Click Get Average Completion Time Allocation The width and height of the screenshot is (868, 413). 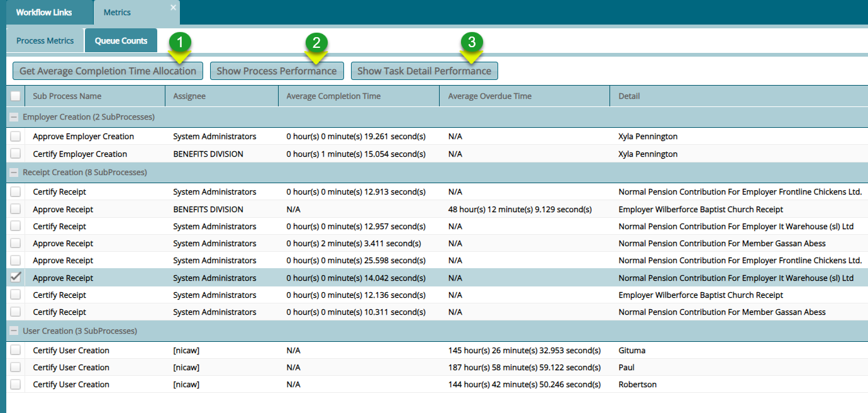pyautogui.click(x=108, y=71)
